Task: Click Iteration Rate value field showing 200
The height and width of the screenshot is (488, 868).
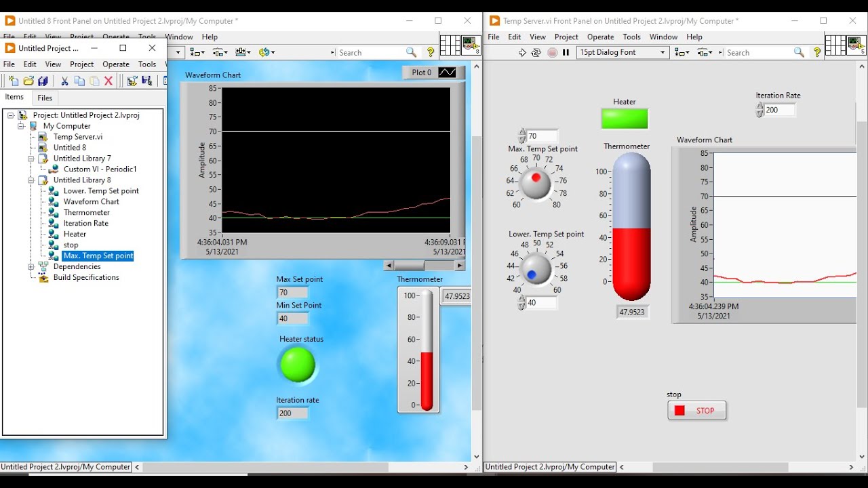Action: pos(779,110)
